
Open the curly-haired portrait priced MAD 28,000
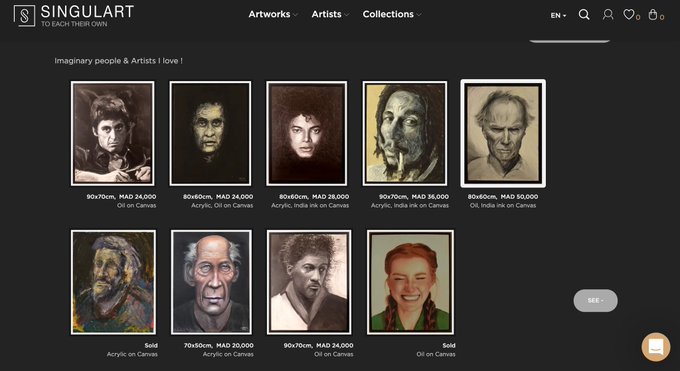pyautogui.click(x=307, y=134)
